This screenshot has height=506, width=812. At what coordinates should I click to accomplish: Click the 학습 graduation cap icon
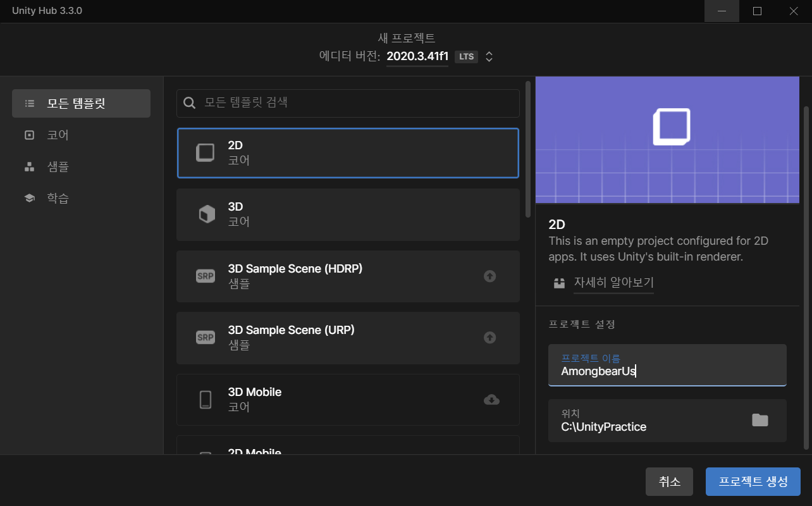click(x=29, y=199)
